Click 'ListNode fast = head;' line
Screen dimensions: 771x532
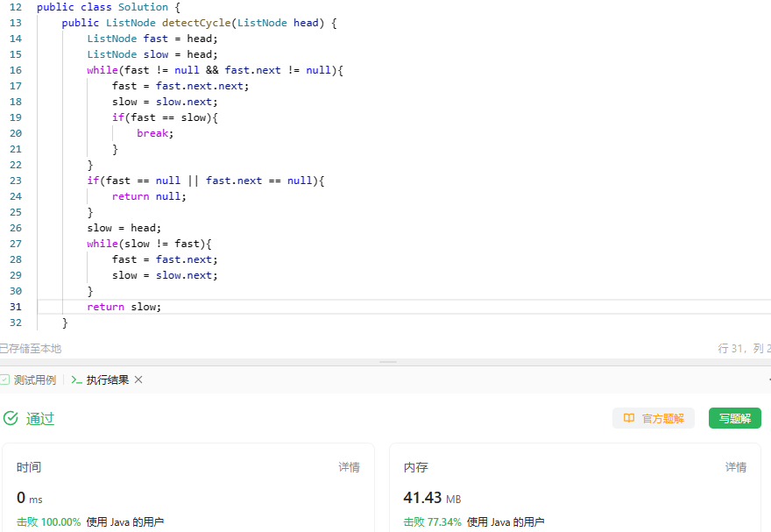(x=152, y=39)
